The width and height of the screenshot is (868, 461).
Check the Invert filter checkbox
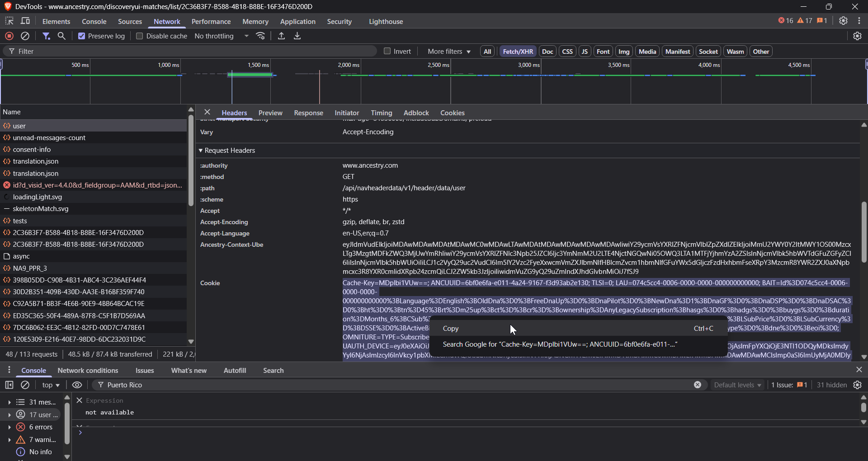click(x=387, y=51)
